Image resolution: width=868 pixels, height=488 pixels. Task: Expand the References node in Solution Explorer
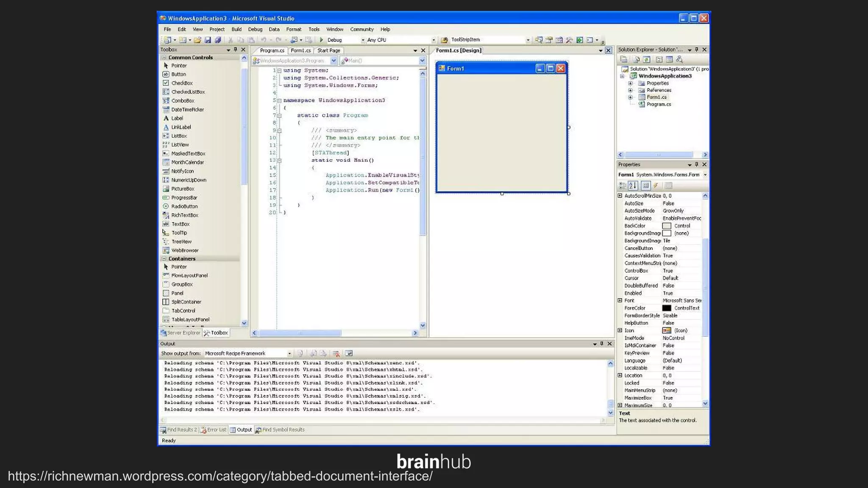(630, 90)
